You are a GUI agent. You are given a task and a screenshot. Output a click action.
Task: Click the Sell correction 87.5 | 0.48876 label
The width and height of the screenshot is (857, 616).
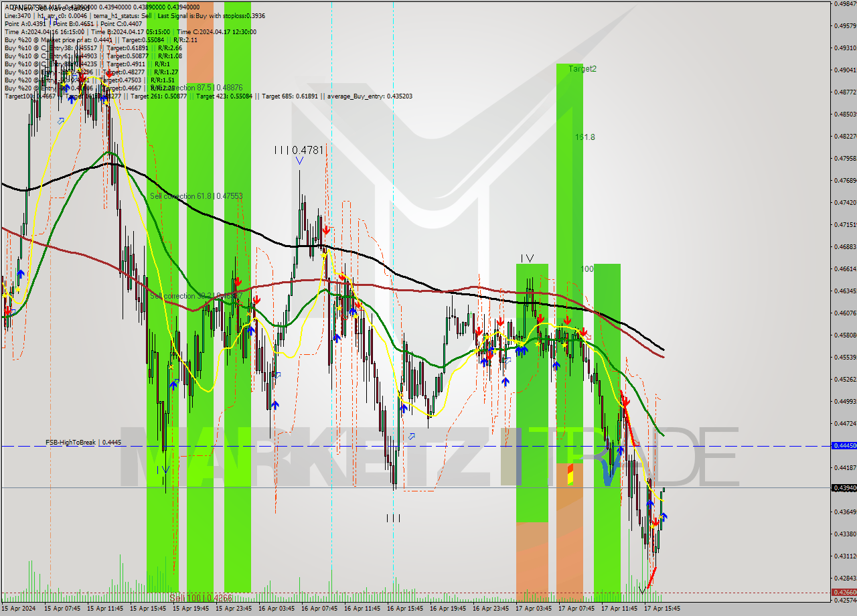tap(196, 88)
